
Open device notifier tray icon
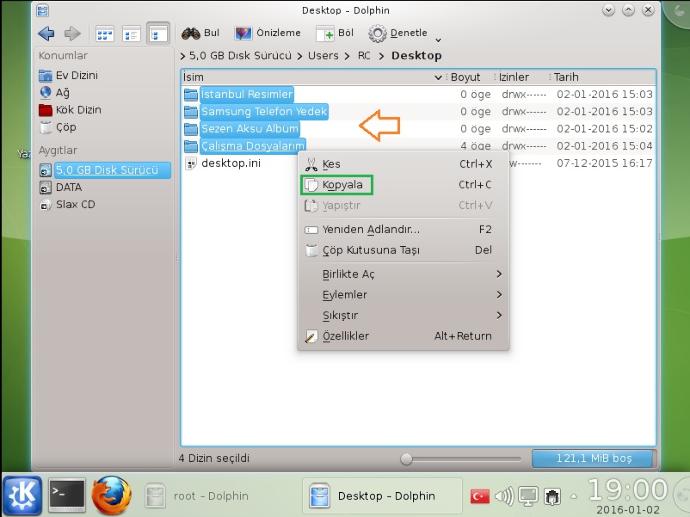(x=552, y=497)
